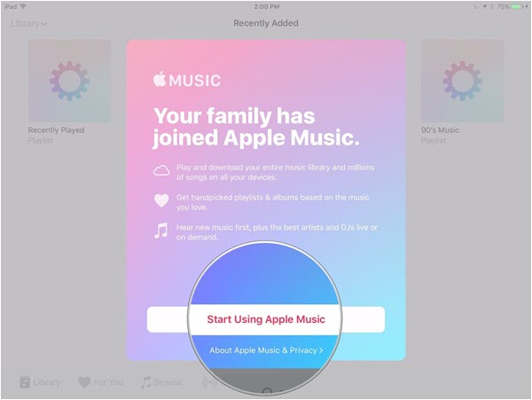
Task: Tap the Radio icon in tab bar
Action: [208, 382]
